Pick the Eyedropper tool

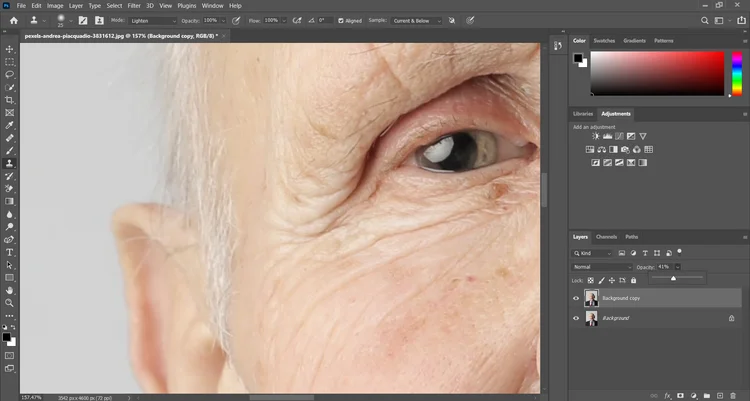point(10,125)
